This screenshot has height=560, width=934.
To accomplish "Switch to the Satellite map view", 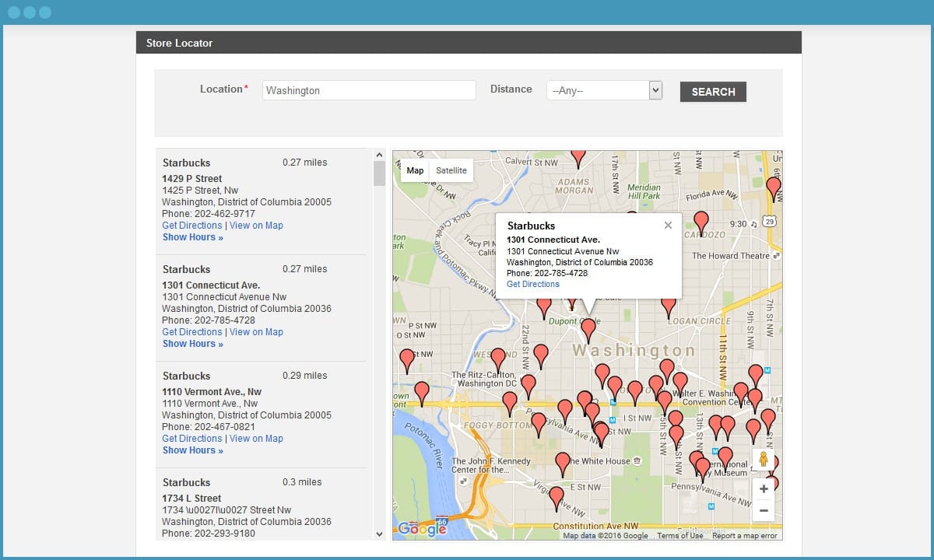I will click(451, 170).
